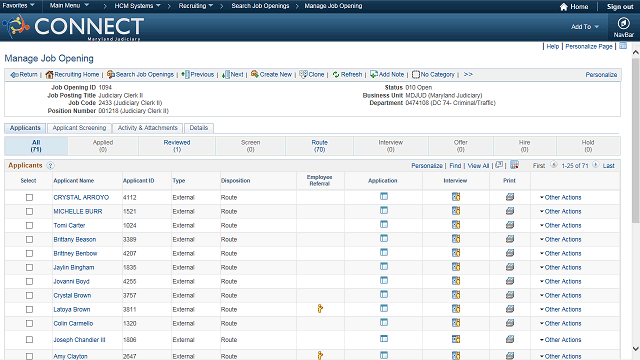Open the Main Menu dropdown
Screen dimensions: 640x360
tap(69, 6)
